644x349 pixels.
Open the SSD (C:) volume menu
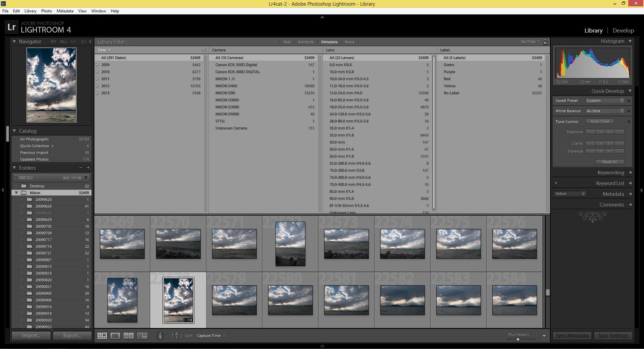coord(51,178)
